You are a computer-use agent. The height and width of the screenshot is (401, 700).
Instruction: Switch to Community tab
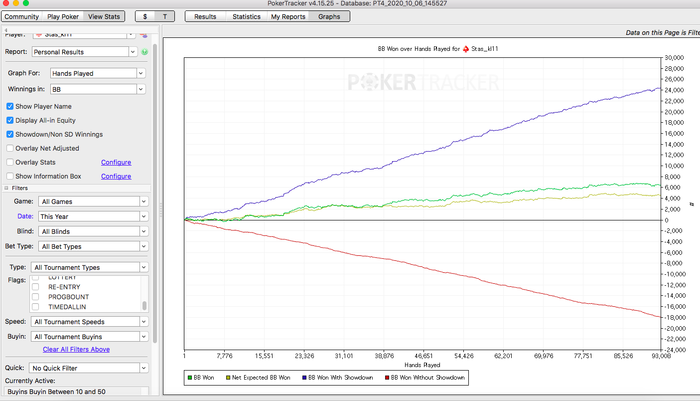point(22,17)
